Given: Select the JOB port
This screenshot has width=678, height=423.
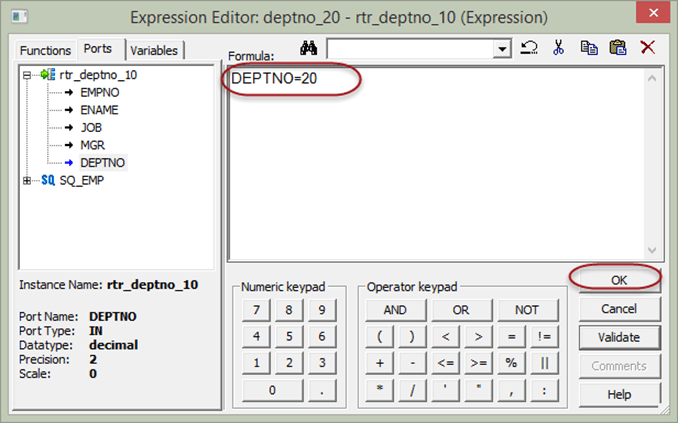Looking at the screenshot, I should [91, 128].
